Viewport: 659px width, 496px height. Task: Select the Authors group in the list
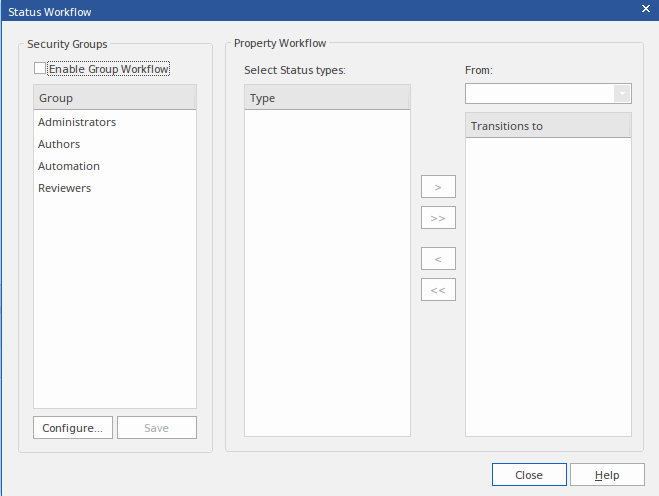[x=59, y=144]
